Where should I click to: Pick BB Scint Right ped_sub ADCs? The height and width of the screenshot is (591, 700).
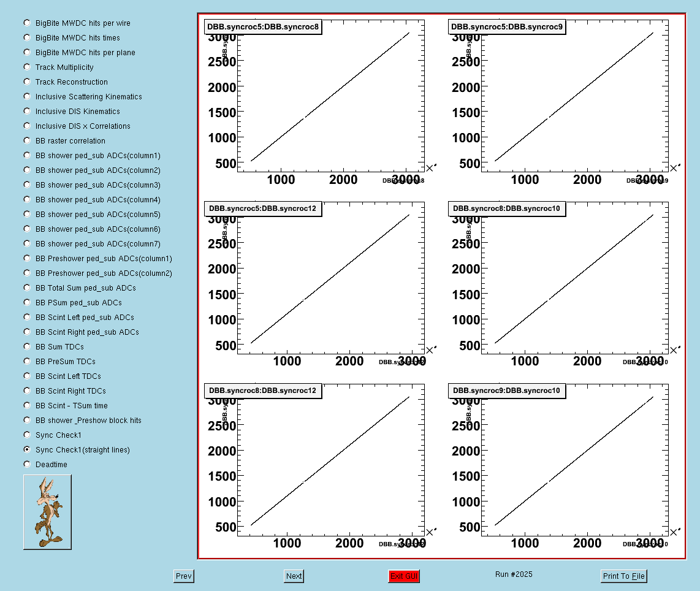(x=27, y=332)
